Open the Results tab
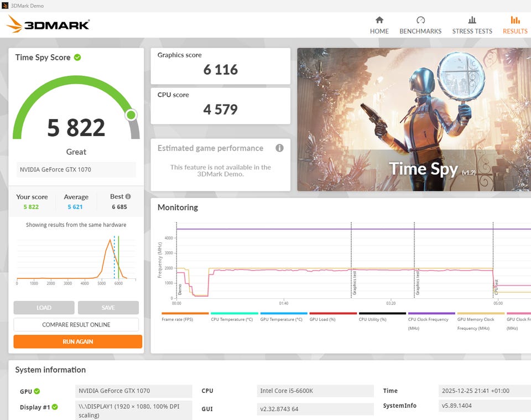The width and height of the screenshot is (531, 420). tap(515, 25)
